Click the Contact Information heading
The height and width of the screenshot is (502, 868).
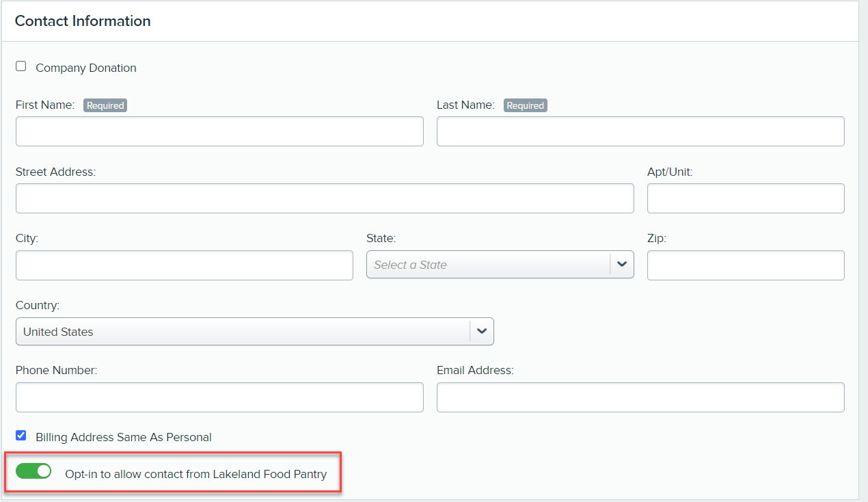pyautogui.click(x=83, y=21)
